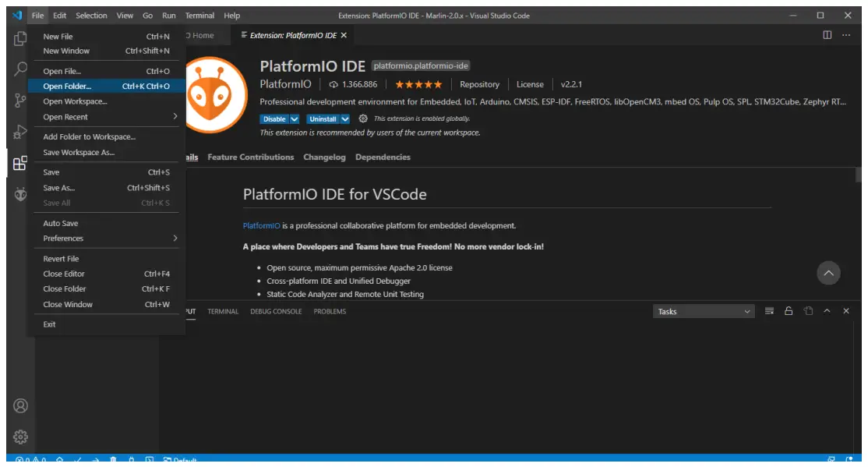Maximize the panel with upward chevron
Image resolution: width=868 pixels, height=467 pixels.
point(827,311)
